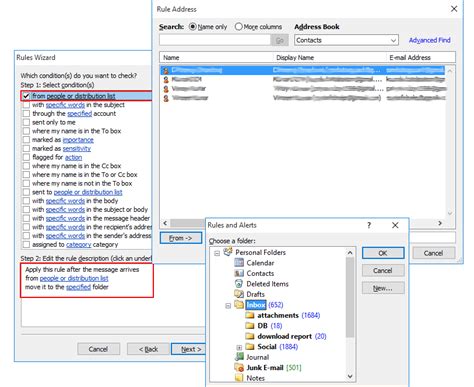Screen dimensions: 474x387
Task: Click the 'specified' folder link in rule description
Action: click(x=78, y=287)
